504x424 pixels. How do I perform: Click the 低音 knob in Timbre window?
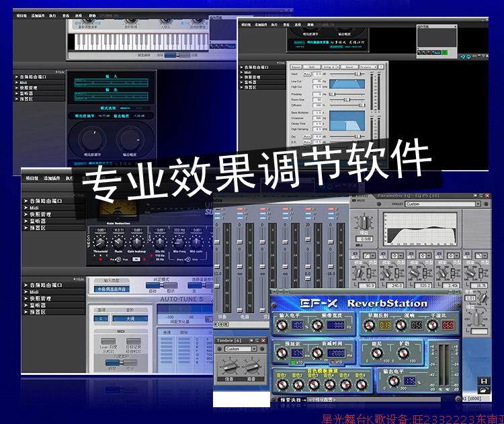point(229,366)
